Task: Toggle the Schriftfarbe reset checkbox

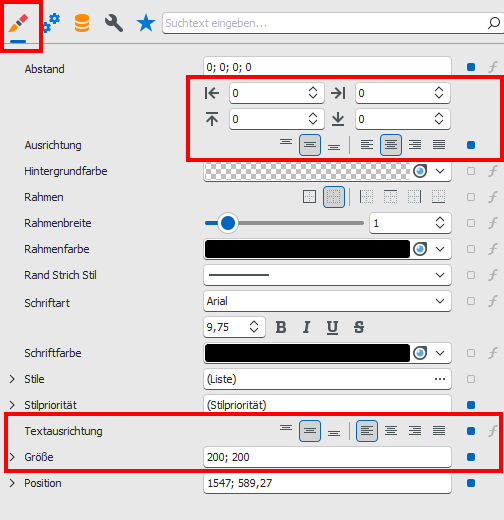Action: click(x=471, y=353)
